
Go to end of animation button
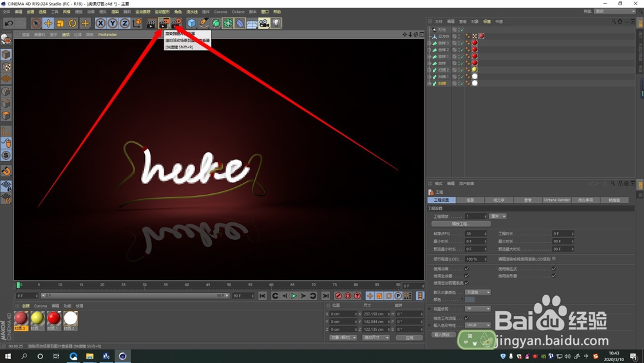tap(326, 295)
